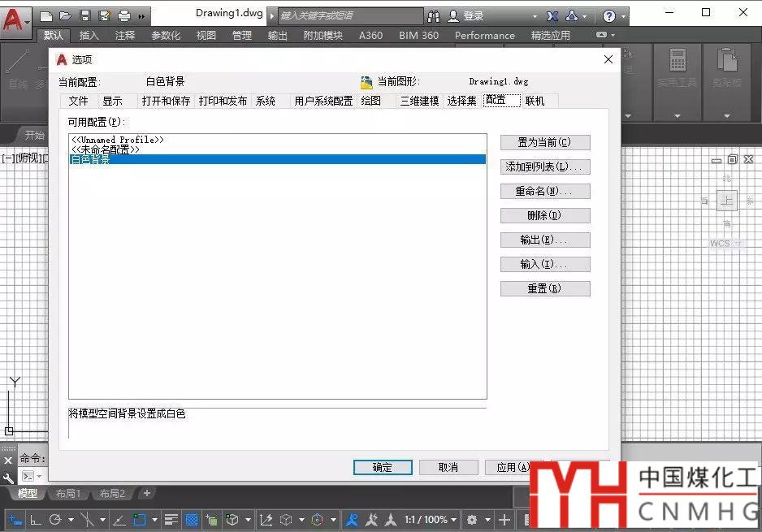The image size is (762, 532).
Task: Expand the 1:1 / 100% annotation scale dropdown
Action: pyautogui.click(x=429, y=519)
